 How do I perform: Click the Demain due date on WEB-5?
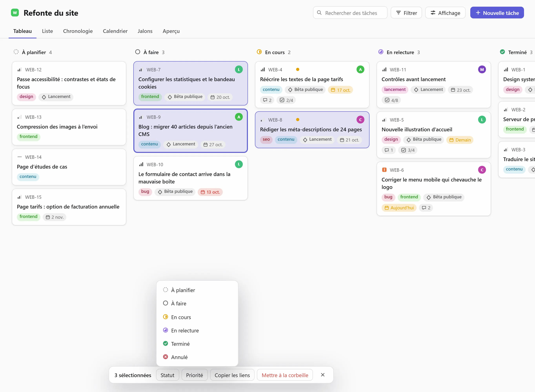tap(460, 140)
